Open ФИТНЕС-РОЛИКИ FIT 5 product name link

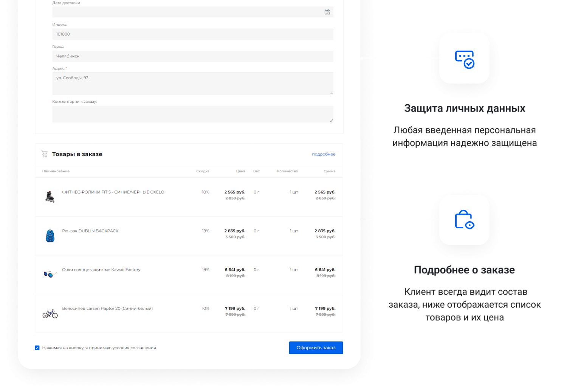click(x=113, y=192)
